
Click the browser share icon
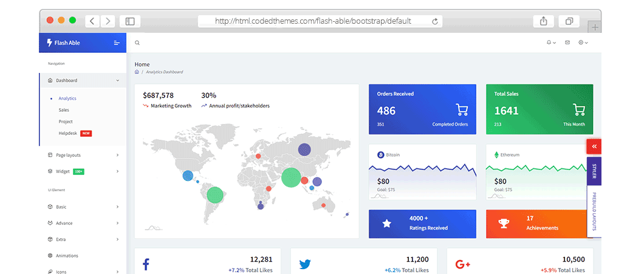coord(543,21)
